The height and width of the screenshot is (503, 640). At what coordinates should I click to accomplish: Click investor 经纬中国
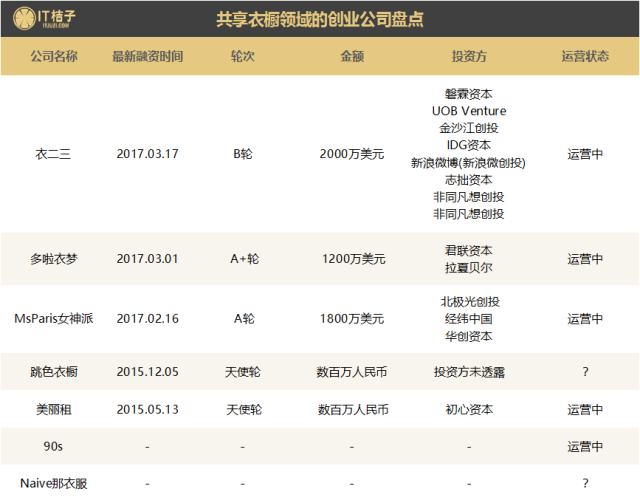tap(469, 319)
